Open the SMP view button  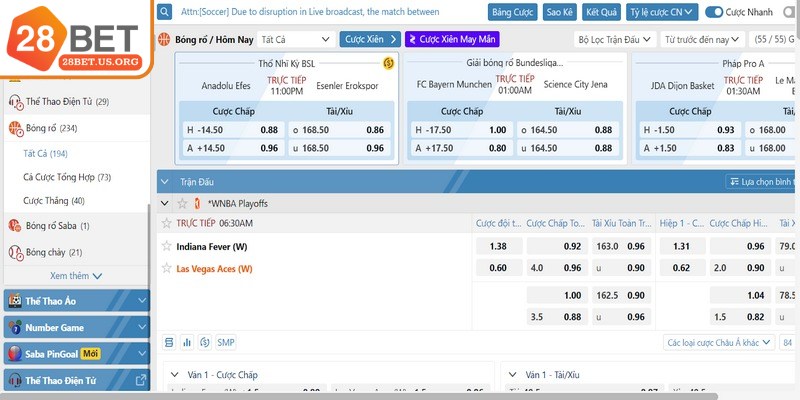226,342
